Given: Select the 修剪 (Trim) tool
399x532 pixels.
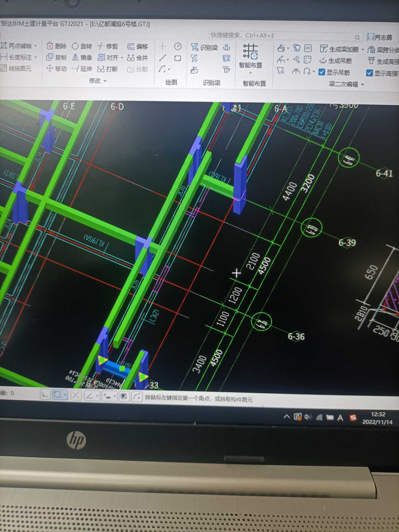Looking at the screenshot, I should click(107, 46).
